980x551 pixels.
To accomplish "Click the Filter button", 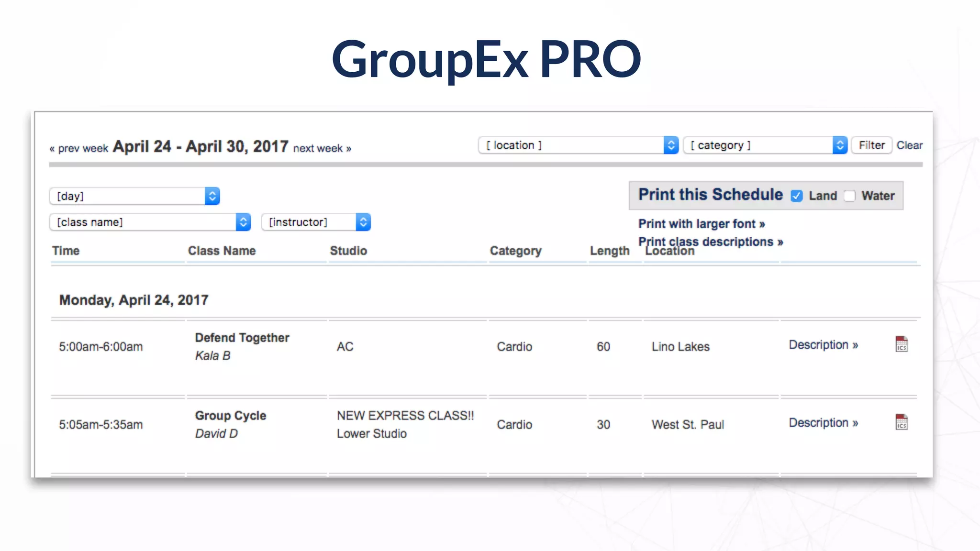I will tap(871, 145).
